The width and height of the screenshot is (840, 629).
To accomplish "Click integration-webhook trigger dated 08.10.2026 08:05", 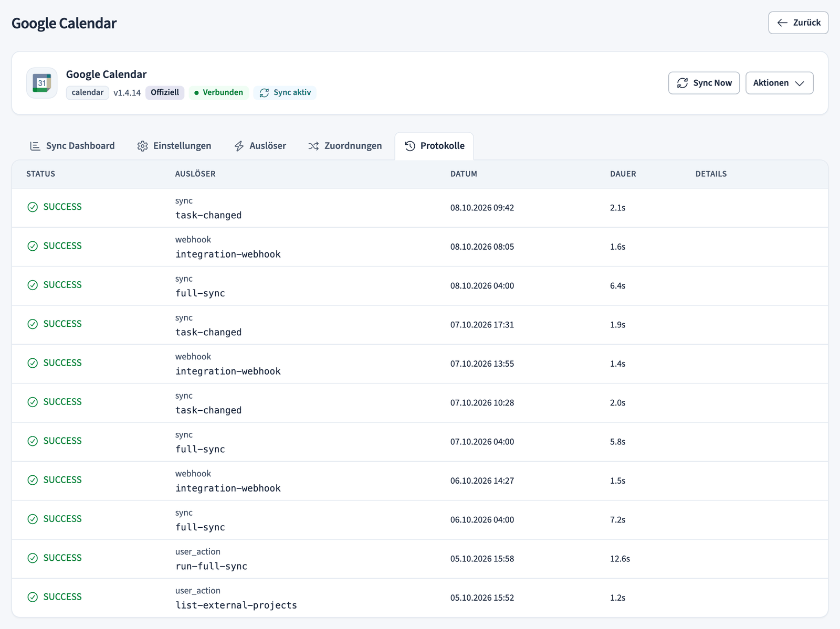I will 228,254.
